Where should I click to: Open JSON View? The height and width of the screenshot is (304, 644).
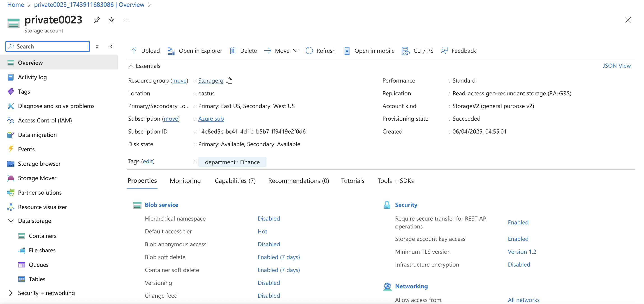click(616, 66)
